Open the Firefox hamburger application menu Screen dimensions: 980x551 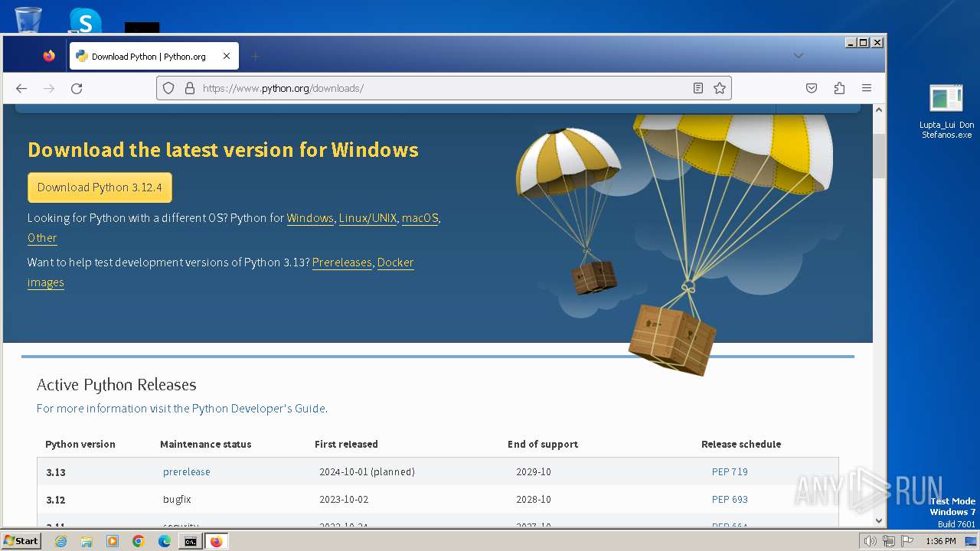click(x=867, y=88)
